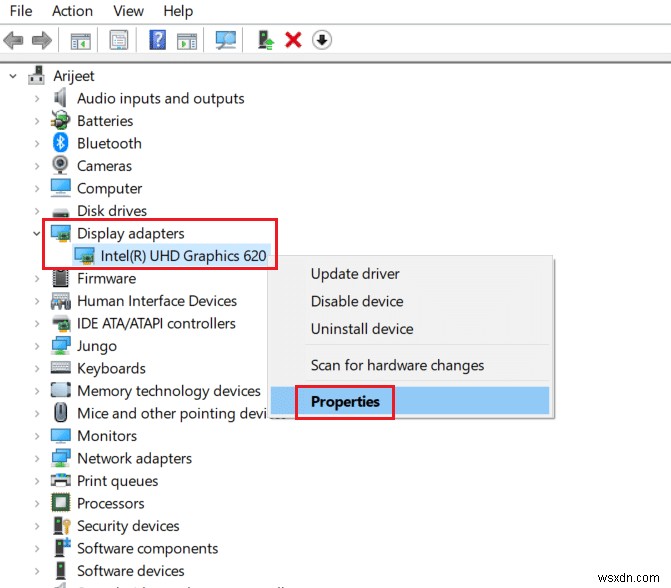Click the Properties sheet toolbar icon
This screenshot has height=588, width=671.
pos(119,40)
